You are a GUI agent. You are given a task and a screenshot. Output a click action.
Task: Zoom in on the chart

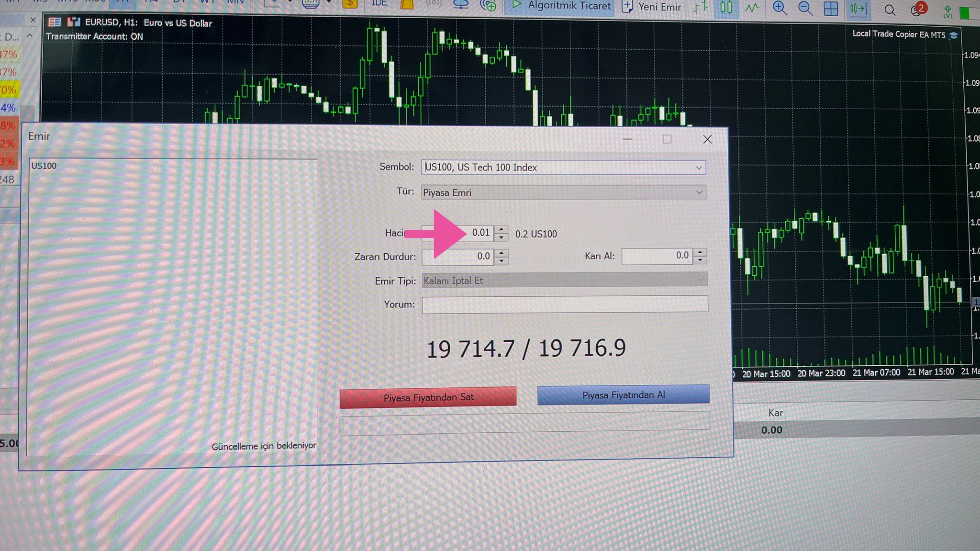pos(780,8)
